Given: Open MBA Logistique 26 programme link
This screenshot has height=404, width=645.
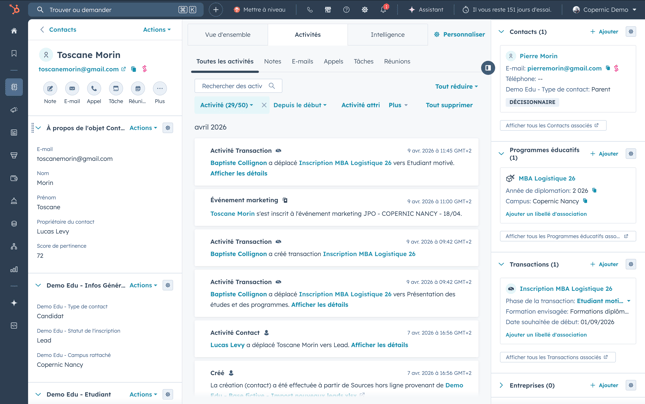Looking at the screenshot, I should pyautogui.click(x=547, y=179).
